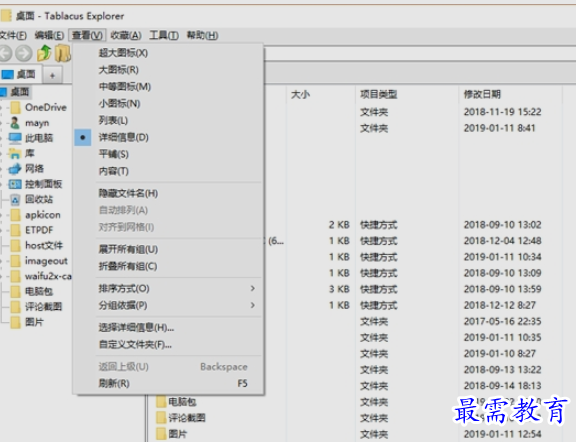
Task: Choose 超大图标(X) view
Action: click(x=168, y=53)
